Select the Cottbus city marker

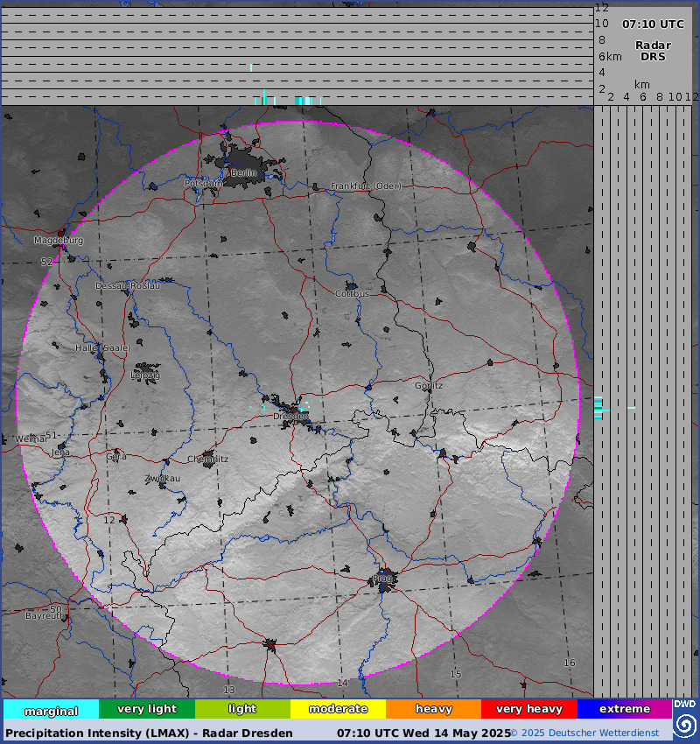(352, 286)
